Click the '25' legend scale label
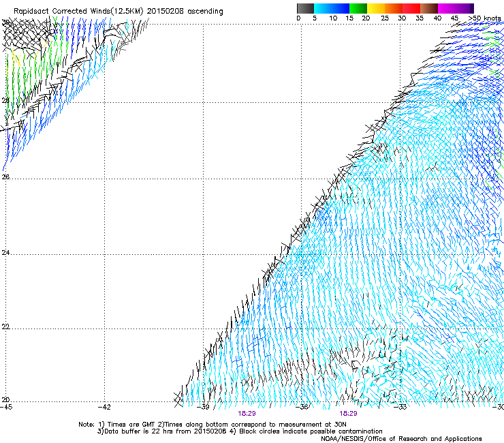 coord(385,18)
